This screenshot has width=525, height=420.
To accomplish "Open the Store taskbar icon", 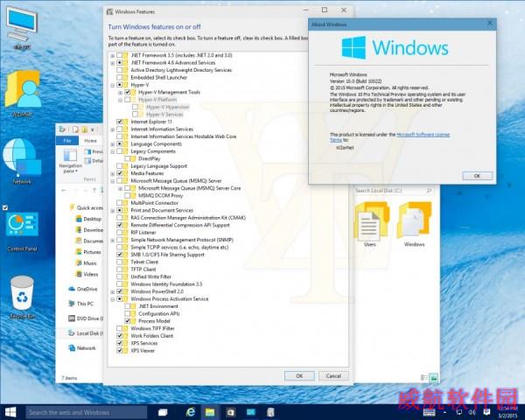I will [231, 412].
